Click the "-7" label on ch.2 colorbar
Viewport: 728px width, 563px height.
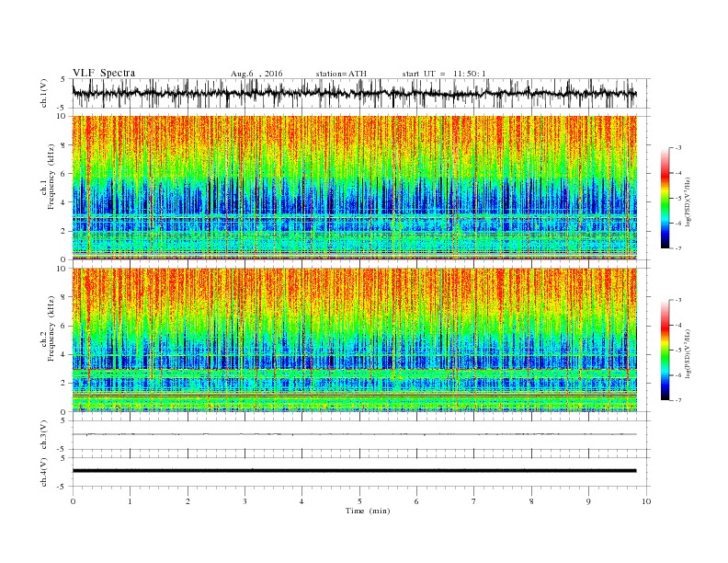click(678, 400)
